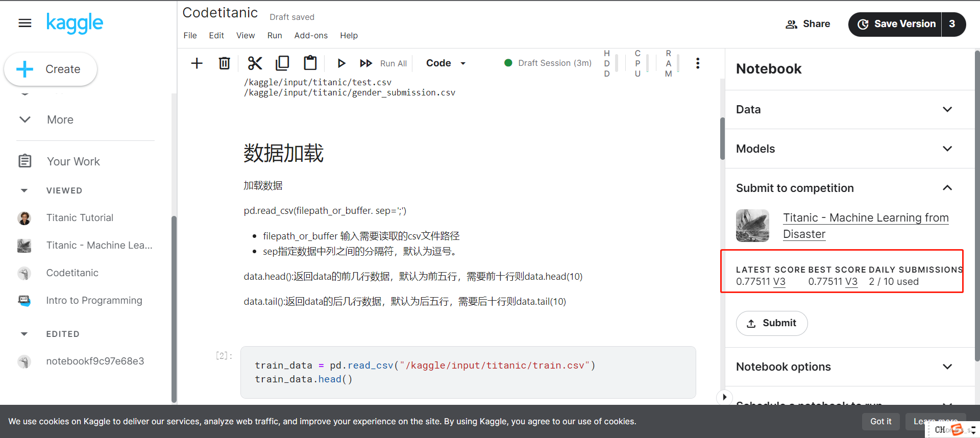Click the Intro to Programming icon
This screenshot has width=980, height=438.
pos(24,300)
